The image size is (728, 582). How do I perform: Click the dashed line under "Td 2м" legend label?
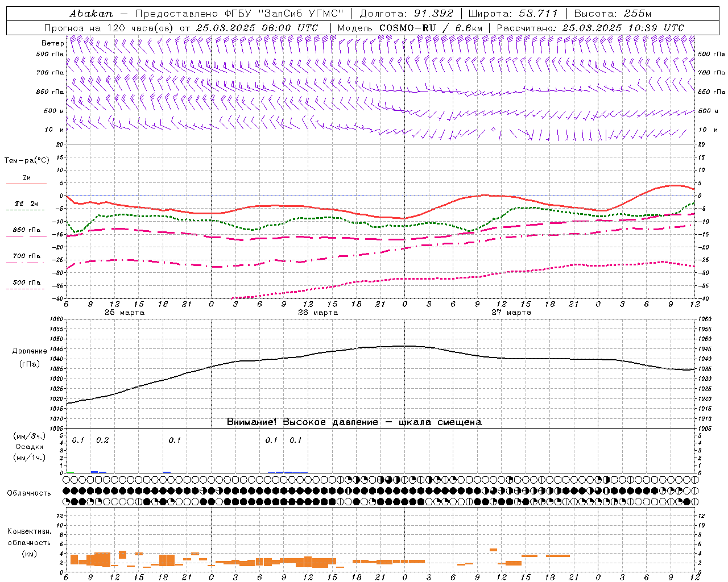click(x=25, y=210)
